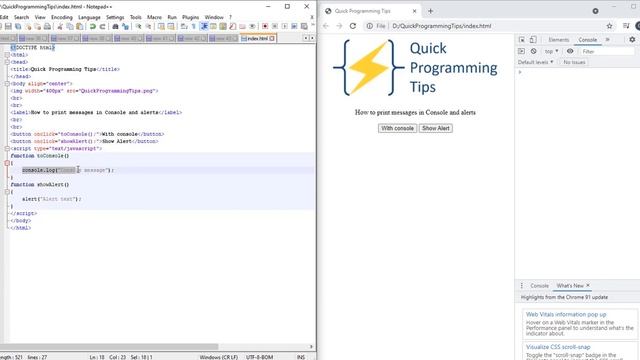Screen dimensions: 640x360
Task: Open the Plugins menu
Action: (190, 17)
